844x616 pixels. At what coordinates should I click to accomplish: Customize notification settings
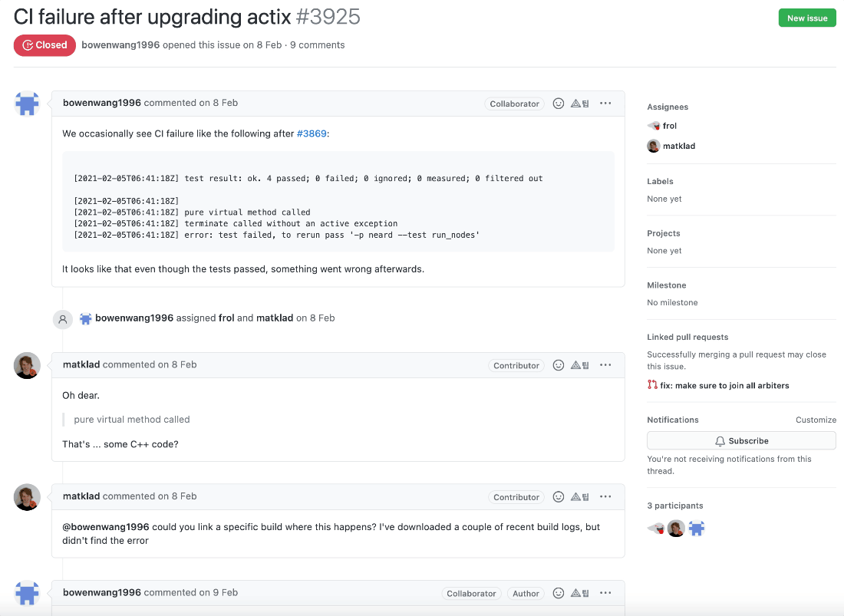pos(816,420)
